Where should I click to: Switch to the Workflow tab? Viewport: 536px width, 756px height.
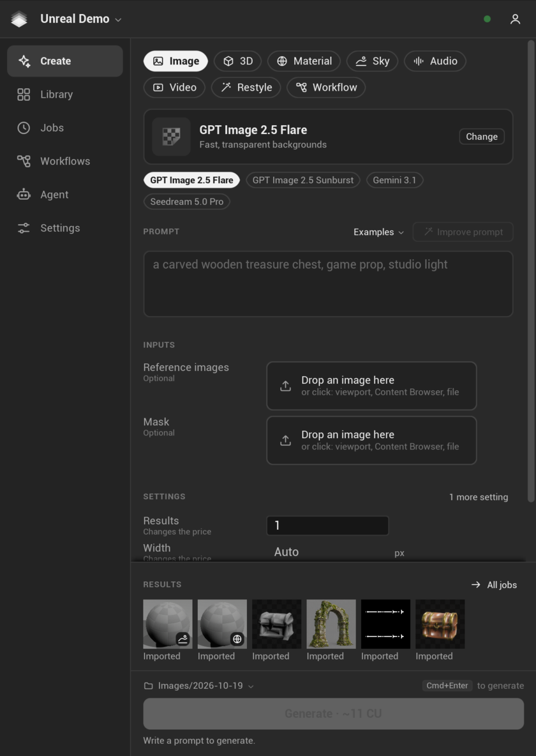[x=326, y=87]
